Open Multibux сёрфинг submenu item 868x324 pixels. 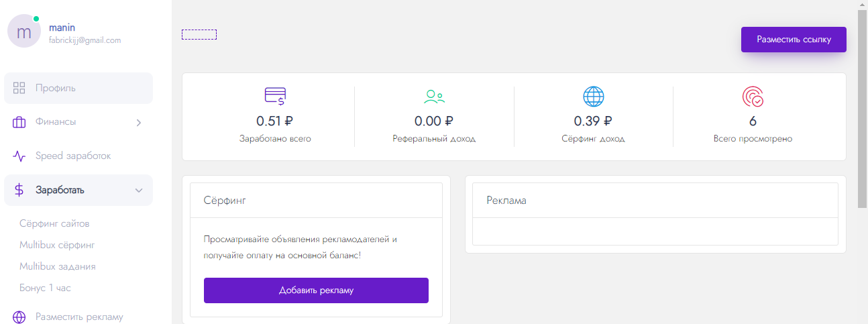57,245
